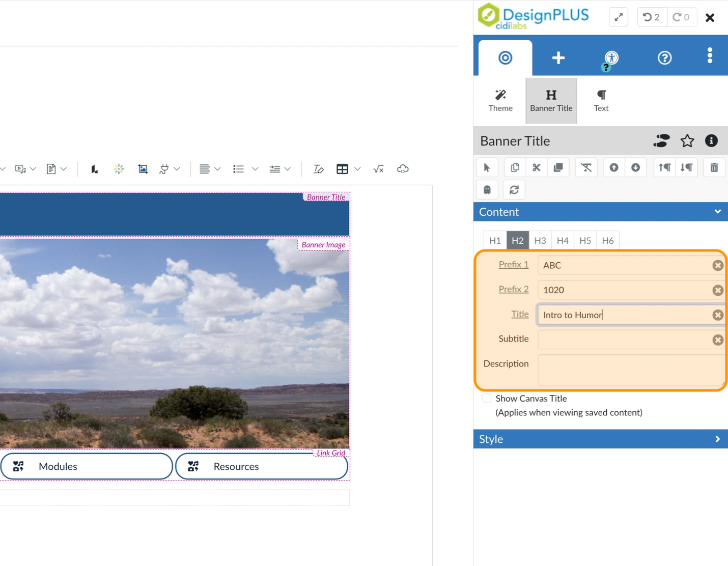Expand the Style section
Screen dimensions: 728x566
pyautogui.click(x=718, y=439)
